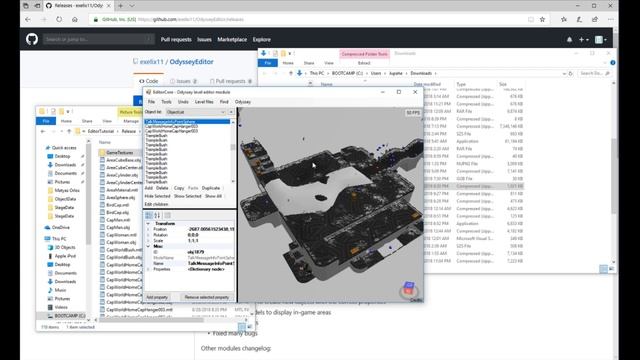Image resolution: width=640 pixels, height=360 pixels.
Task: Expand the Rotation property row
Action: (x=148, y=235)
